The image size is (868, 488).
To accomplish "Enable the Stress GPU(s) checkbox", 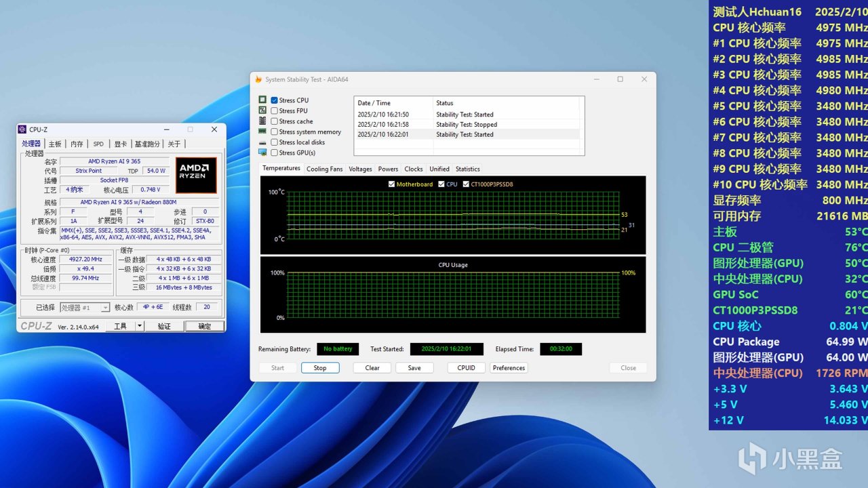I will (274, 152).
